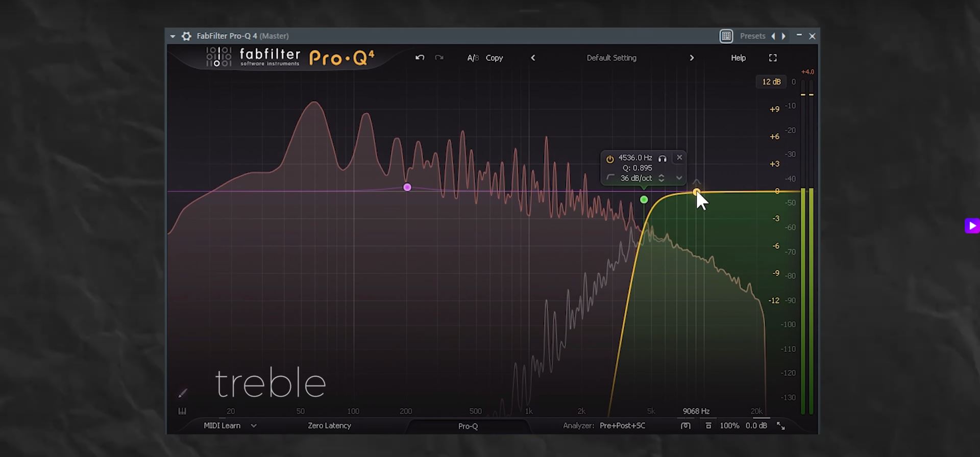
Task: Open the MIDI Learn dropdown arrow
Action: click(x=254, y=425)
